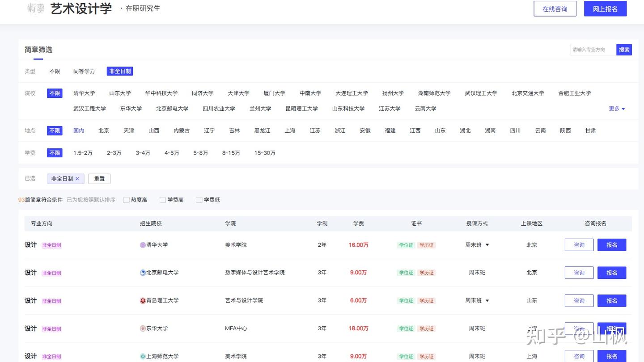
Task: Filter school by 山东大学
Action: point(120,93)
